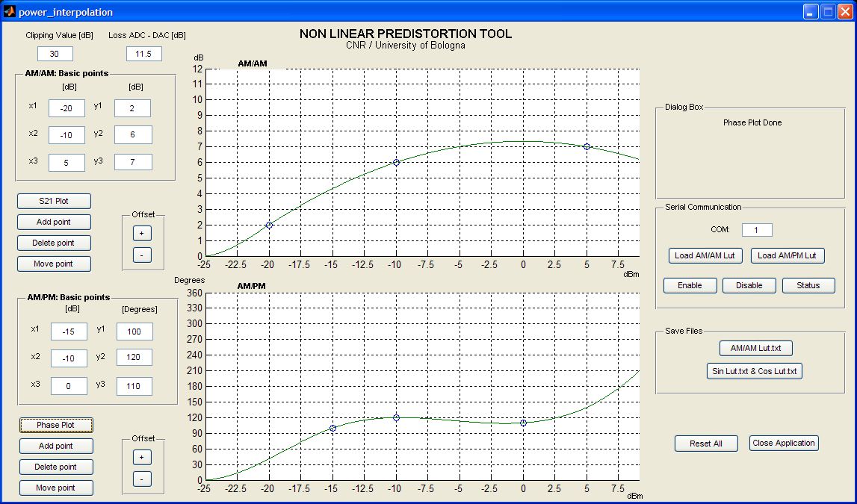
Task: Edit the AM/AM x1 field showing -20
Action: [66, 108]
